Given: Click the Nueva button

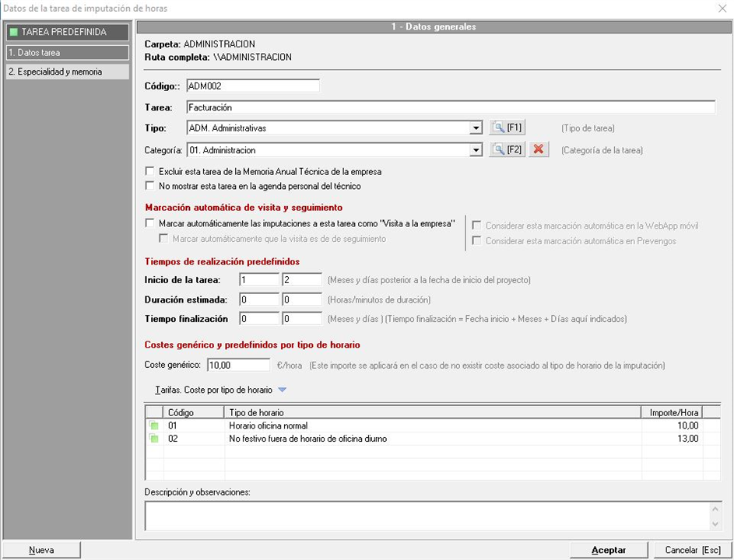Looking at the screenshot, I should 41,550.
